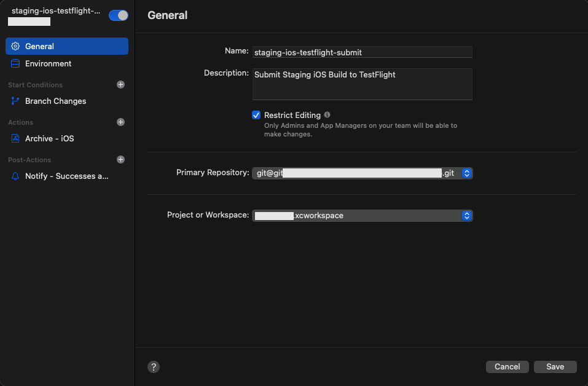Open the help question mark button
Image resolution: width=588 pixels, height=386 pixels.
[x=154, y=367]
